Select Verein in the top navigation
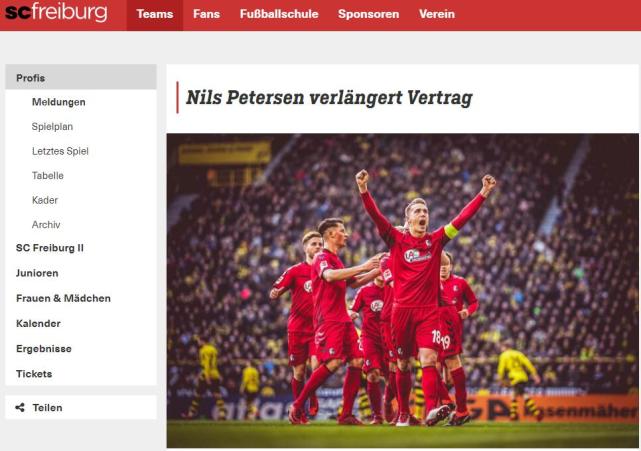This screenshot has width=641, height=451. coord(437,14)
